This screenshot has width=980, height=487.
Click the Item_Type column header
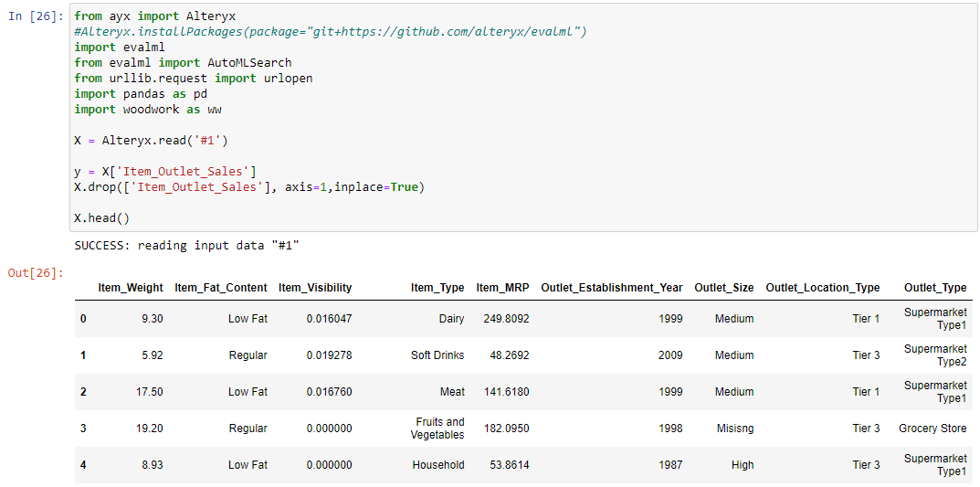(437, 288)
